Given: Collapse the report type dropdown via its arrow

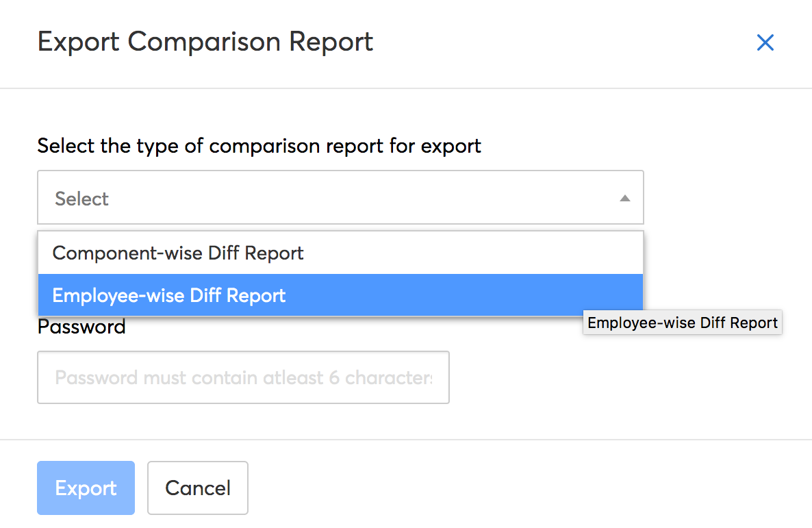Looking at the screenshot, I should 624,197.
